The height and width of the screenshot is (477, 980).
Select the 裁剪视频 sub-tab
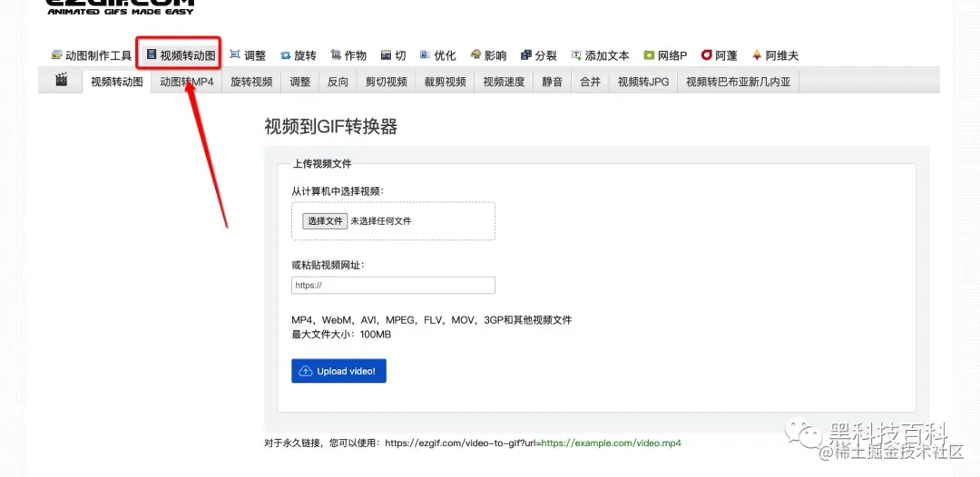(446, 82)
